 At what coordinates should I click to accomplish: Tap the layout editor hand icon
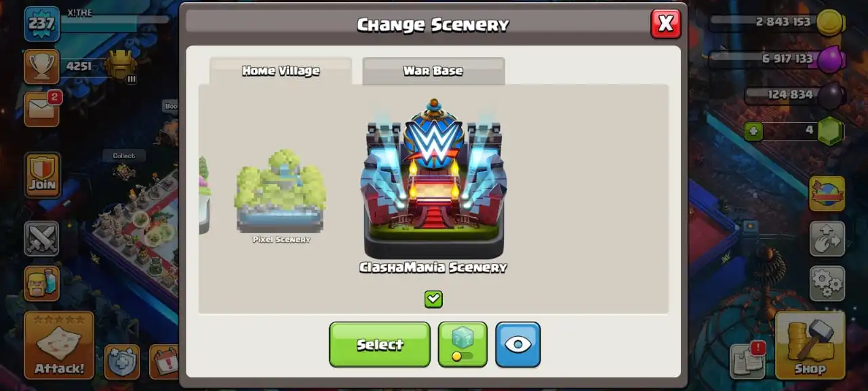coord(827,239)
